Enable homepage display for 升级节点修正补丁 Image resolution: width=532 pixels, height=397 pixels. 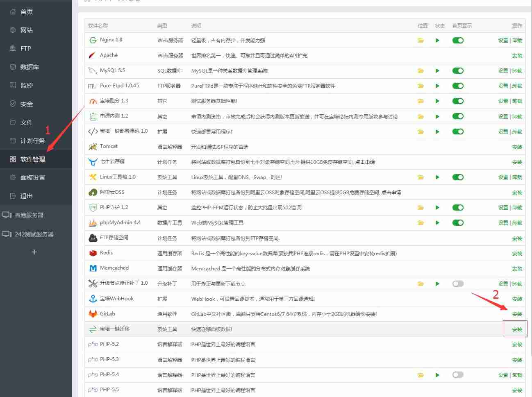coord(458,283)
